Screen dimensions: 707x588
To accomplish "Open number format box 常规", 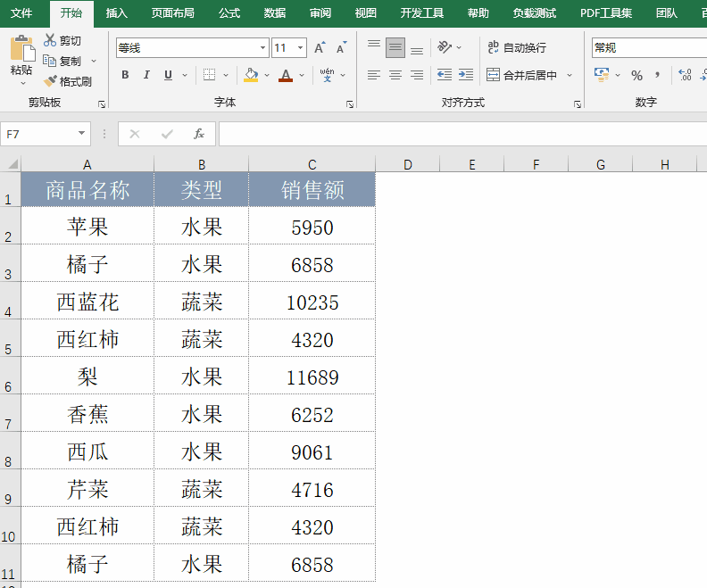I will [x=649, y=48].
